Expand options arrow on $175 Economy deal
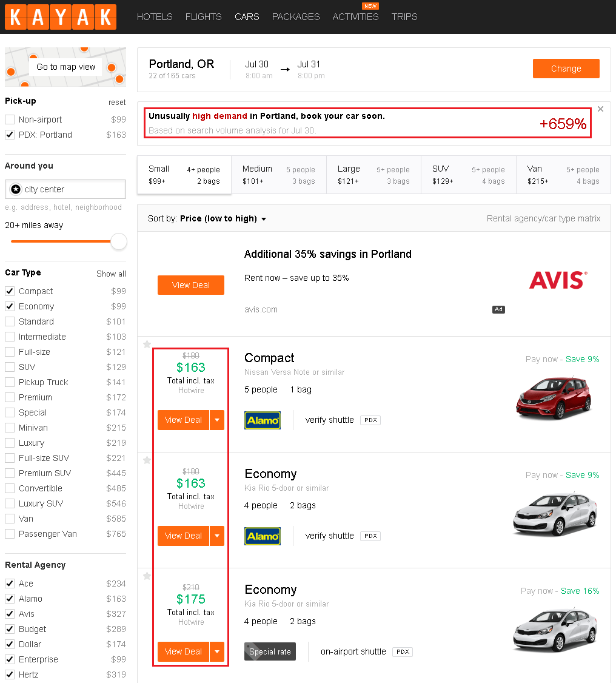Image resolution: width=616 pixels, height=683 pixels. 217,651
